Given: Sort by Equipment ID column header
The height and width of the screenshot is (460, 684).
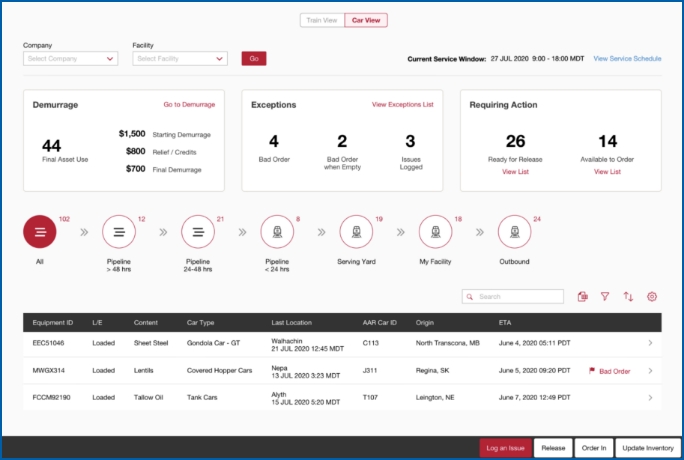Looking at the screenshot, I should (53, 323).
